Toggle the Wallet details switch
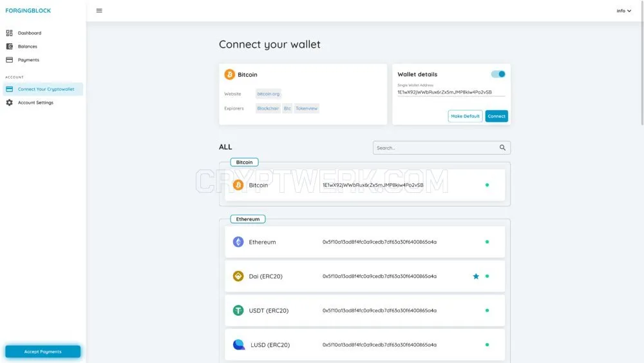The width and height of the screenshot is (644, 363). point(498,74)
